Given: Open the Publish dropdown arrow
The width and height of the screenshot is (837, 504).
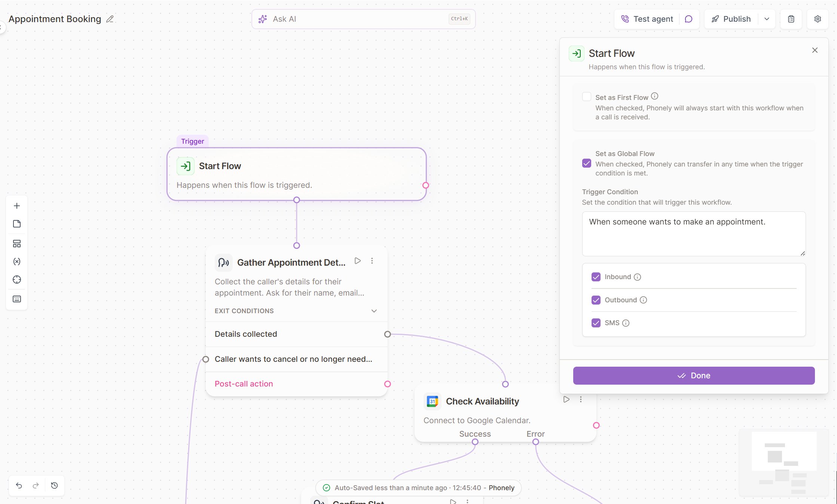Looking at the screenshot, I should (767, 19).
